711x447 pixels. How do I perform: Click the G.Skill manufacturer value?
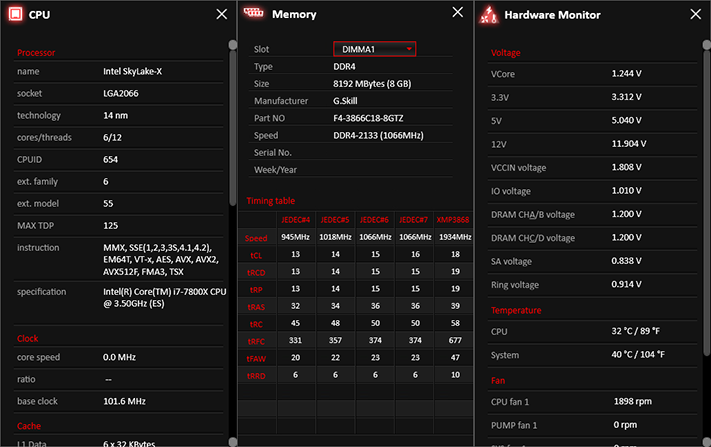(x=346, y=101)
